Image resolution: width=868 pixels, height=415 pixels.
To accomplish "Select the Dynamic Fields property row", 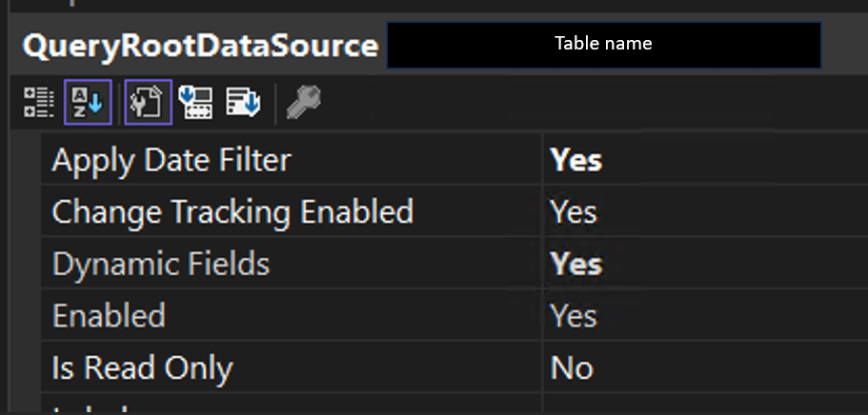I will 161,264.
